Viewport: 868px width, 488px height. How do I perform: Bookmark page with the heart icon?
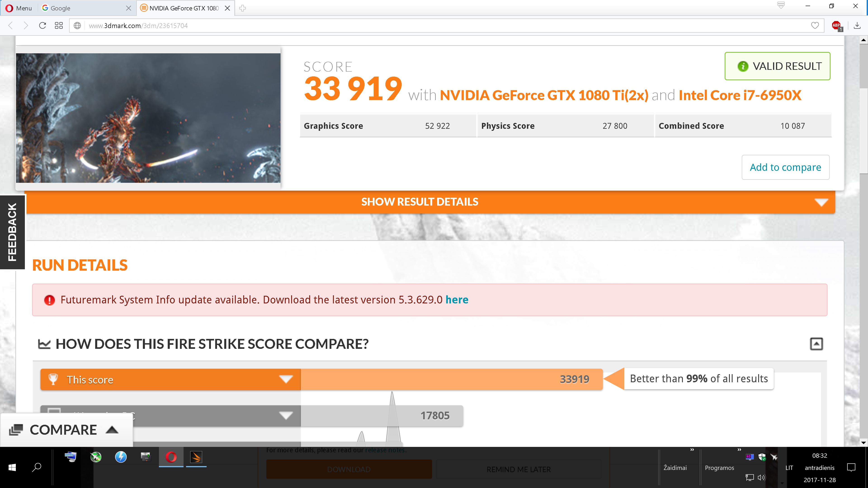[815, 26]
